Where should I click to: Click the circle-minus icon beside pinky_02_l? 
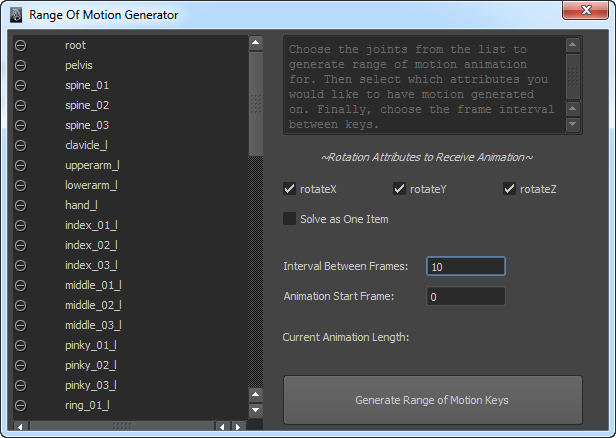tap(20, 366)
